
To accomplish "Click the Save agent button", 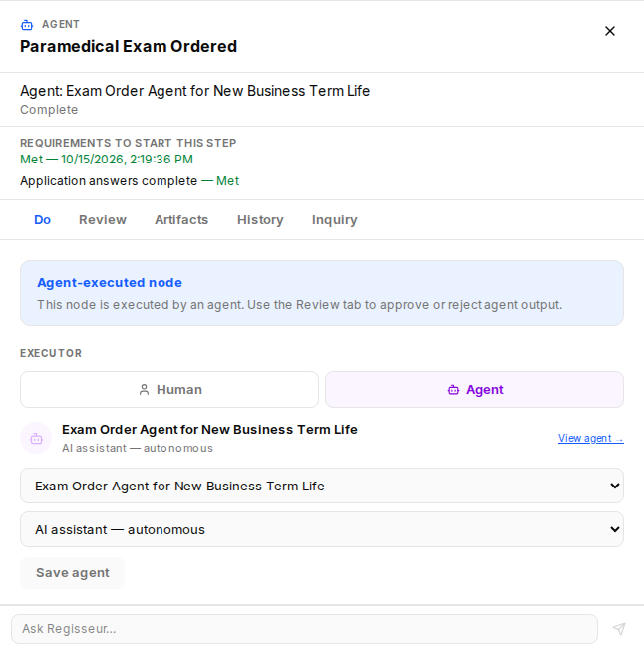I will point(73,573).
